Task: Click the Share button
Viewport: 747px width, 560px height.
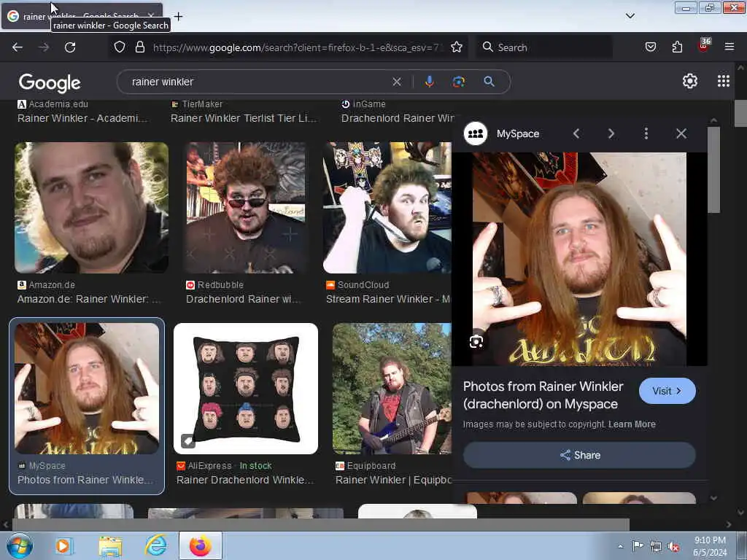Action: 579,455
